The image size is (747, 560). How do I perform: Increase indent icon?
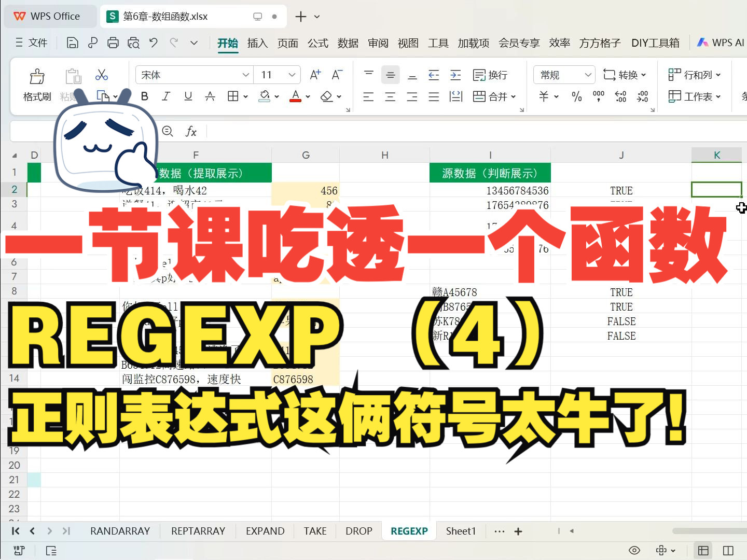[455, 75]
